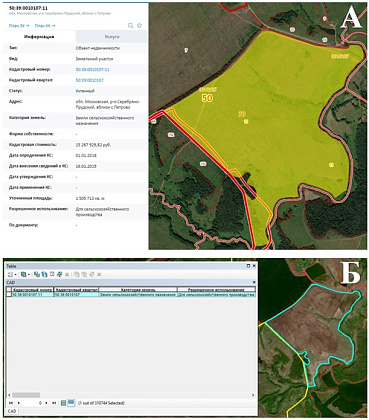Go to first record in table
The image size is (369, 420).
click(x=11, y=403)
